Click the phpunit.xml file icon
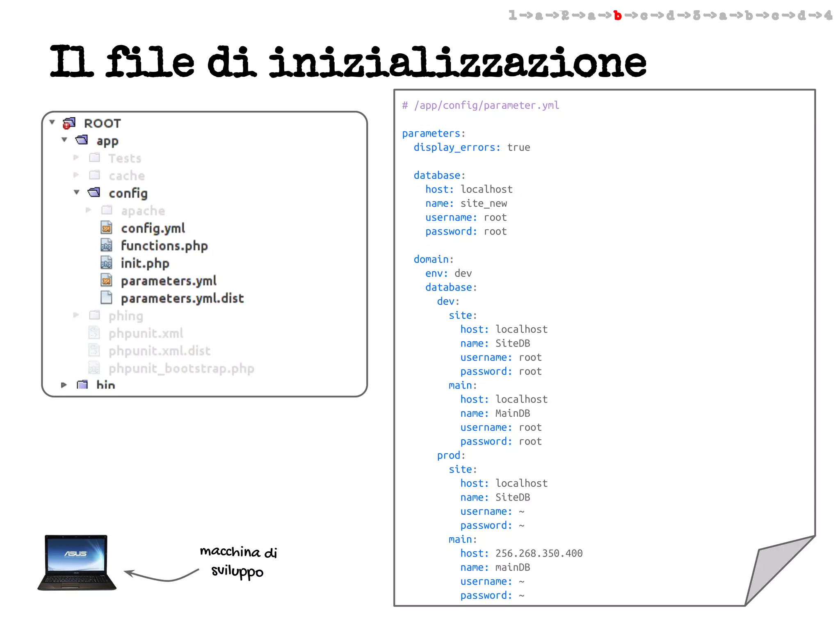 click(94, 333)
